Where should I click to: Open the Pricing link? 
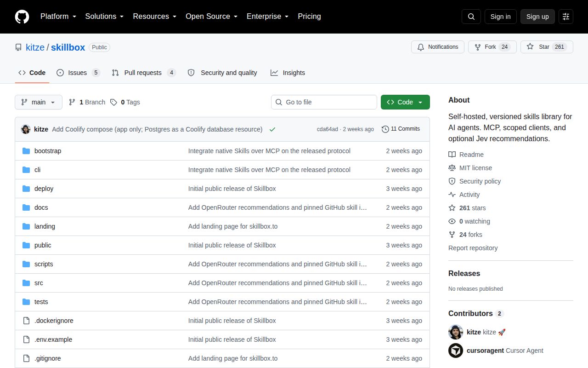pos(309,17)
